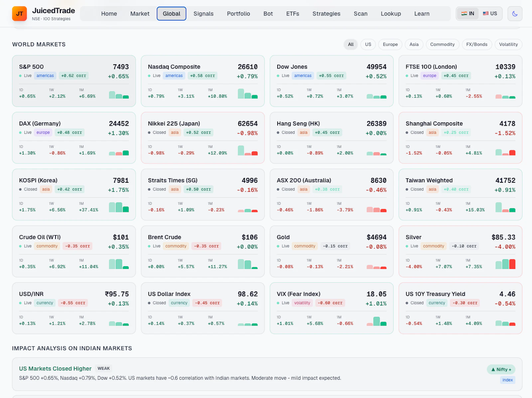Screen dimensions: 532x398
Task: Filter world markets by Volatility
Action: click(x=508, y=44)
